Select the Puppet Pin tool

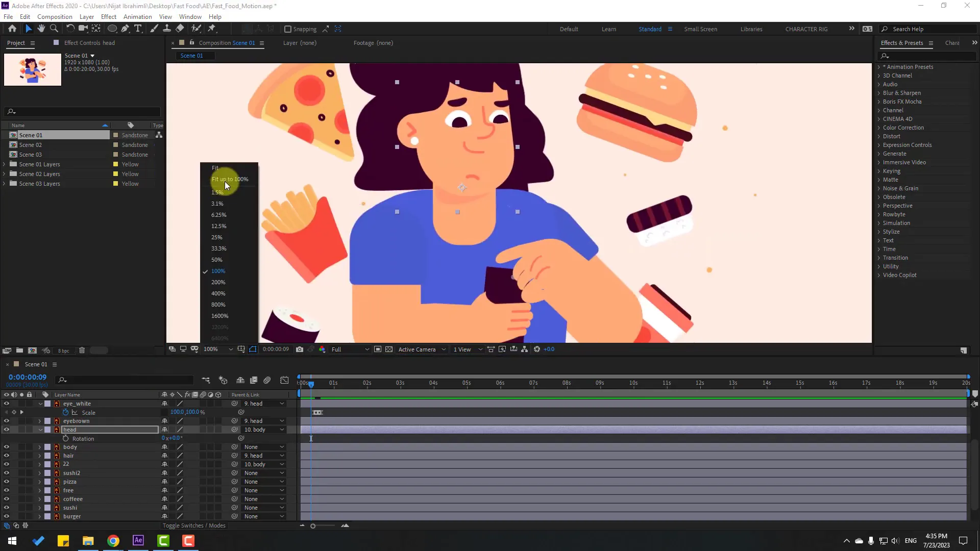(x=212, y=29)
